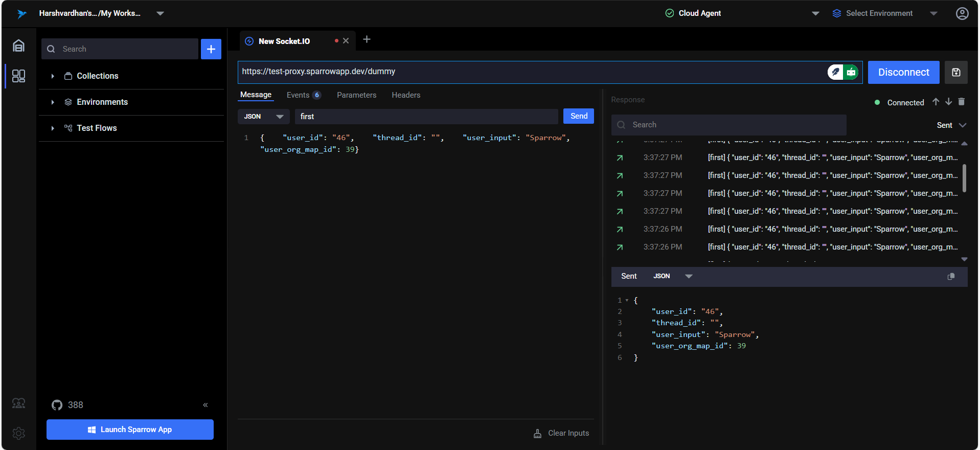Close the New Socket.IO tab
Screen dimensions: 980x450
[346, 41]
